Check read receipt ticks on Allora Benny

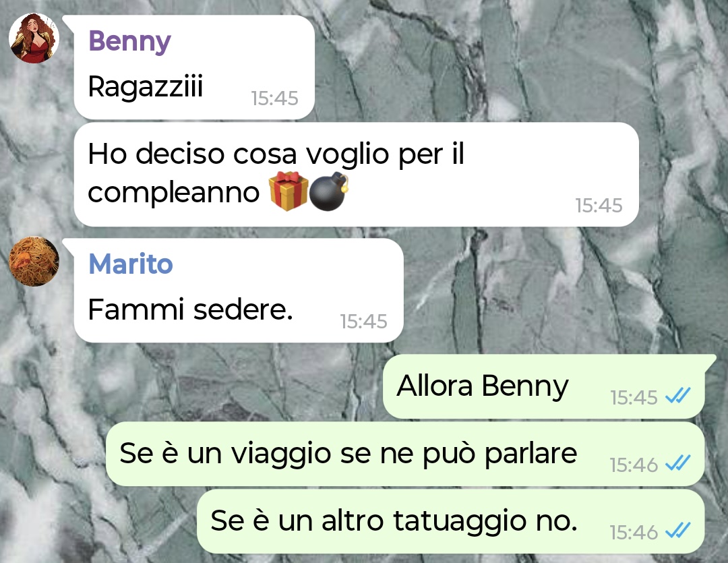pyautogui.click(x=678, y=396)
